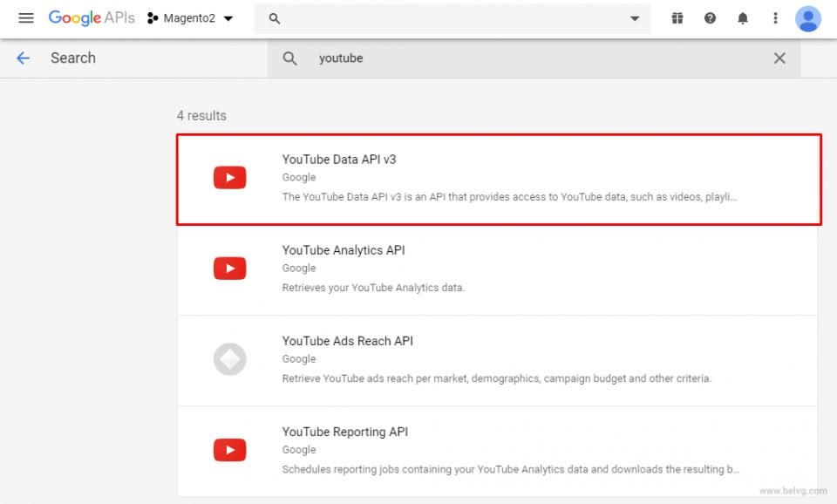
Task: Open the more options three-dot menu
Action: pyautogui.click(x=775, y=17)
